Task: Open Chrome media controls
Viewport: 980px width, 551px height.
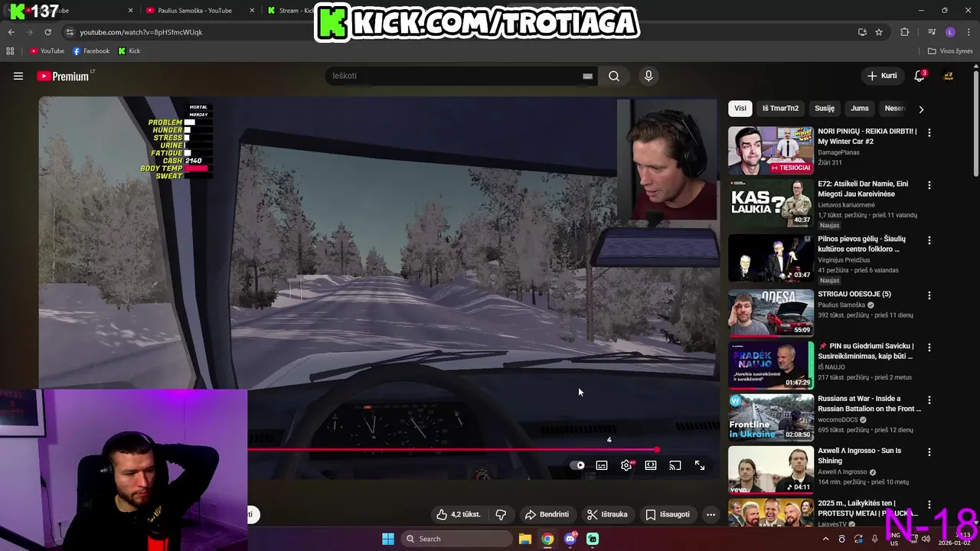Action: pyautogui.click(x=932, y=32)
